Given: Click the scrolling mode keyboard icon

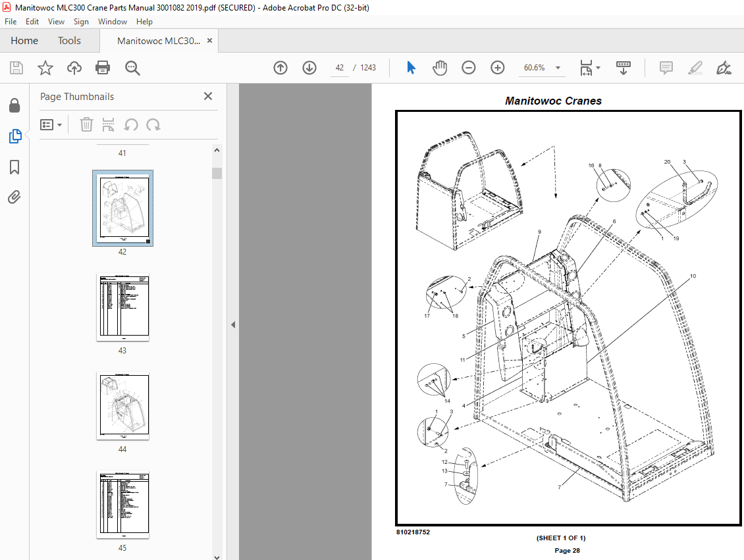Looking at the screenshot, I should (623, 68).
